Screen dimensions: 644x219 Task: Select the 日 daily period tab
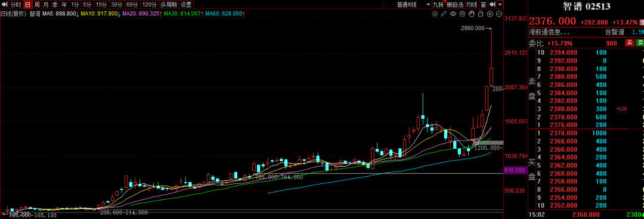point(27,5)
